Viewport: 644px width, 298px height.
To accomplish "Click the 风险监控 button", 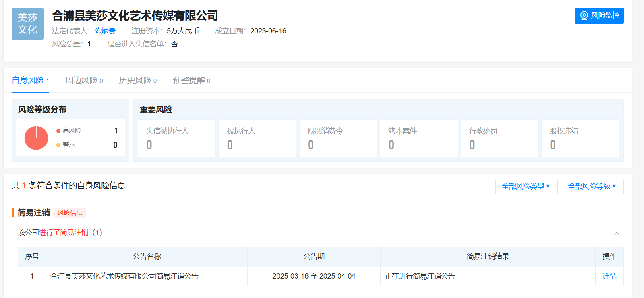I will coord(599,16).
